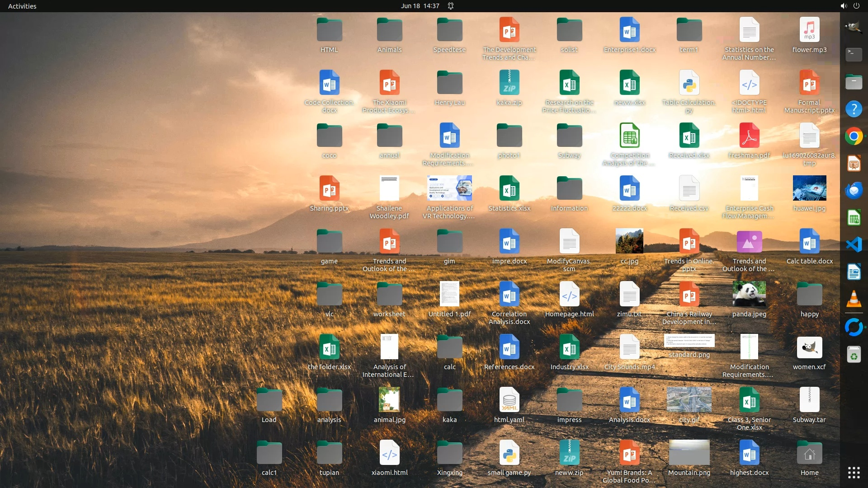
Task: Open the clock and calendar menu
Action: click(x=420, y=6)
